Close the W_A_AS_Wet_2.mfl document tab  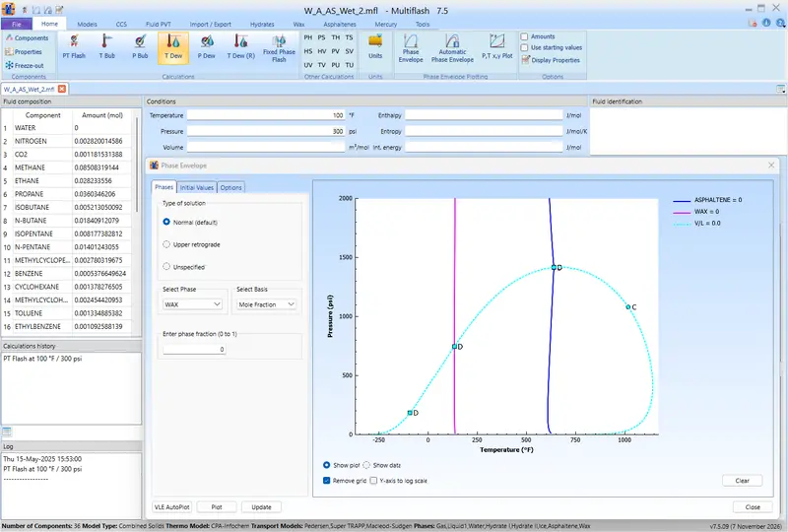click(63, 89)
